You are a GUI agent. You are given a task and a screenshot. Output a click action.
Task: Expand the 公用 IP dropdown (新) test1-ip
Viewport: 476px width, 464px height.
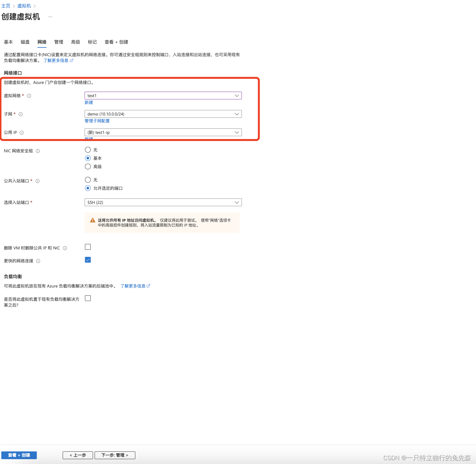click(x=163, y=132)
